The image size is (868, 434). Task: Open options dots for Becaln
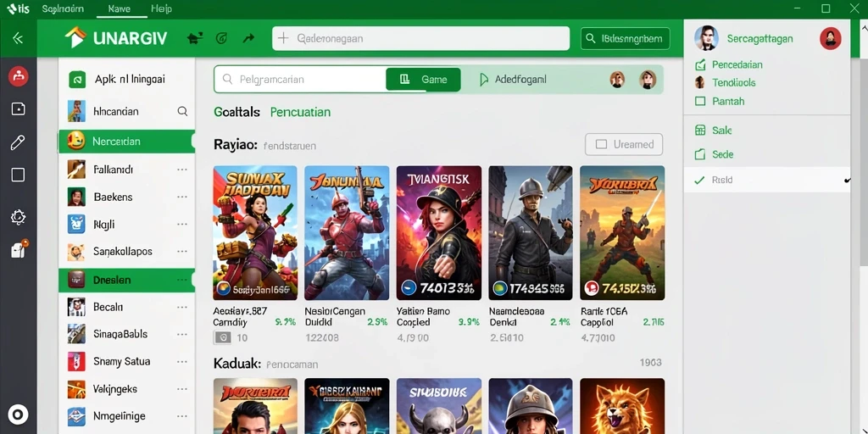[x=182, y=307]
